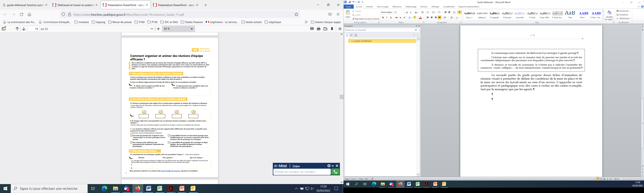Increase the font size in Word
644x193 pixels.
pyautogui.click(x=407, y=13)
